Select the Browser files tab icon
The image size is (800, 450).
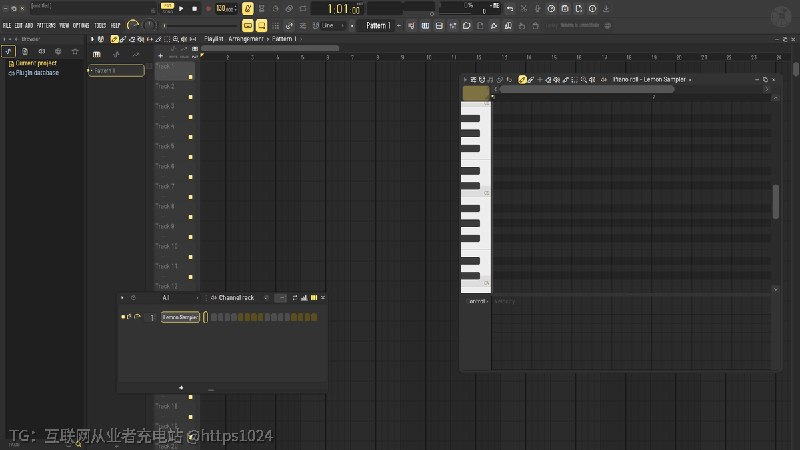(x=24, y=52)
